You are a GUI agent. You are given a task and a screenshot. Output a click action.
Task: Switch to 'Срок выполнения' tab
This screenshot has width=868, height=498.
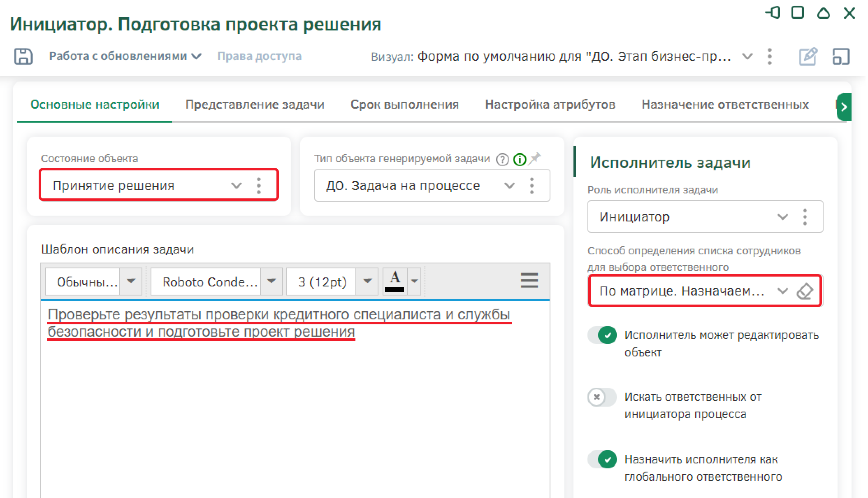tap(404, 105)
